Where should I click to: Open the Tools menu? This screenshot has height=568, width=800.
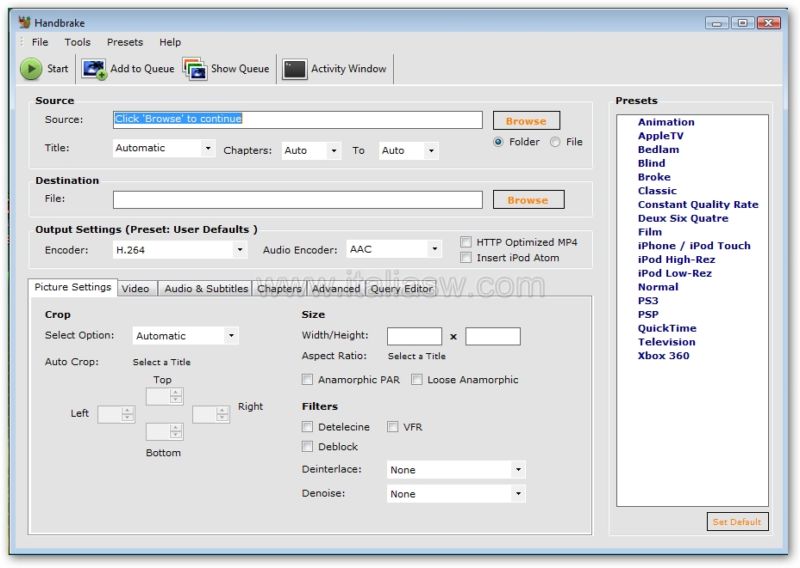coord(78,42)
